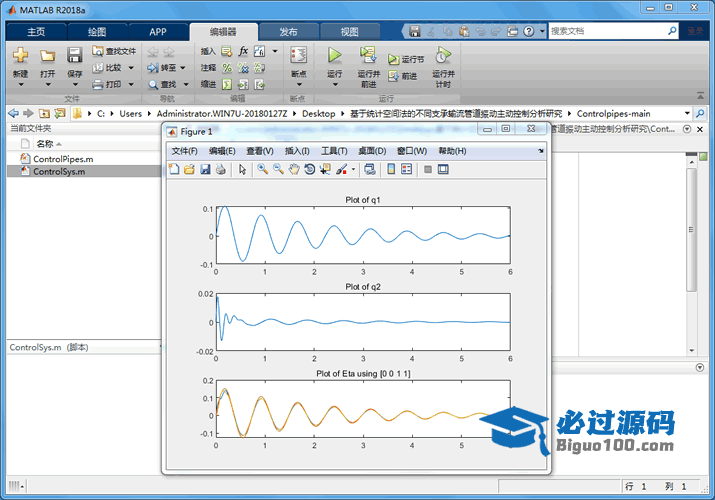Open Figure 1 Window menu
715x500 pixels.
(x=412, y=151)
